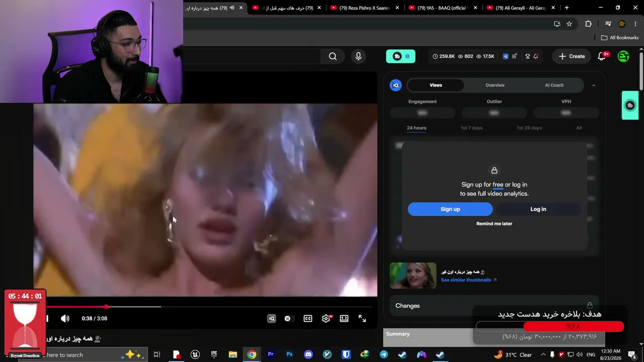This screenshot has width=644, height=362.
Task: Select the Views tab in vidIQ panel
Action: click(x=436, y=85)
